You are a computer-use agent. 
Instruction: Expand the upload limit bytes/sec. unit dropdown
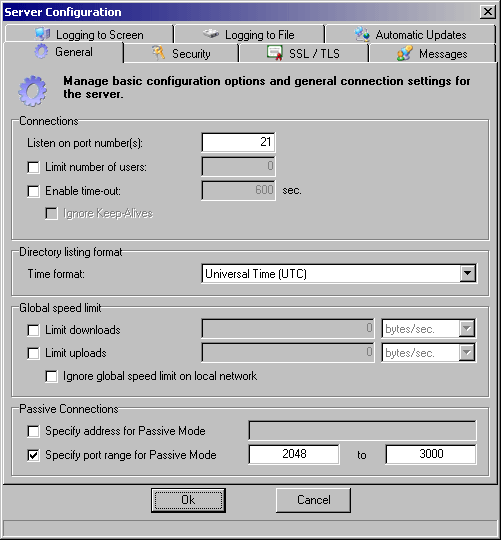(467, 353)
